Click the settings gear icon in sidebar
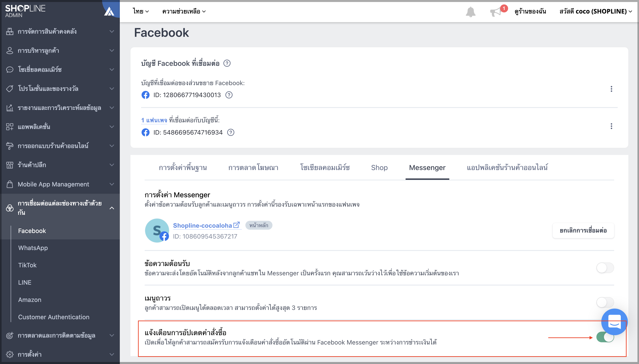This screenshot has width=639, height=364. [10, 354]
